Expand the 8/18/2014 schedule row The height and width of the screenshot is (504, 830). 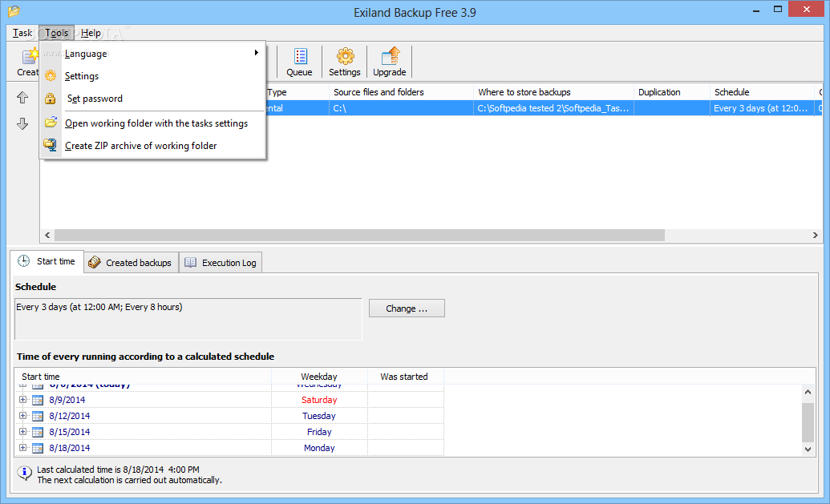tap(22, 447)
